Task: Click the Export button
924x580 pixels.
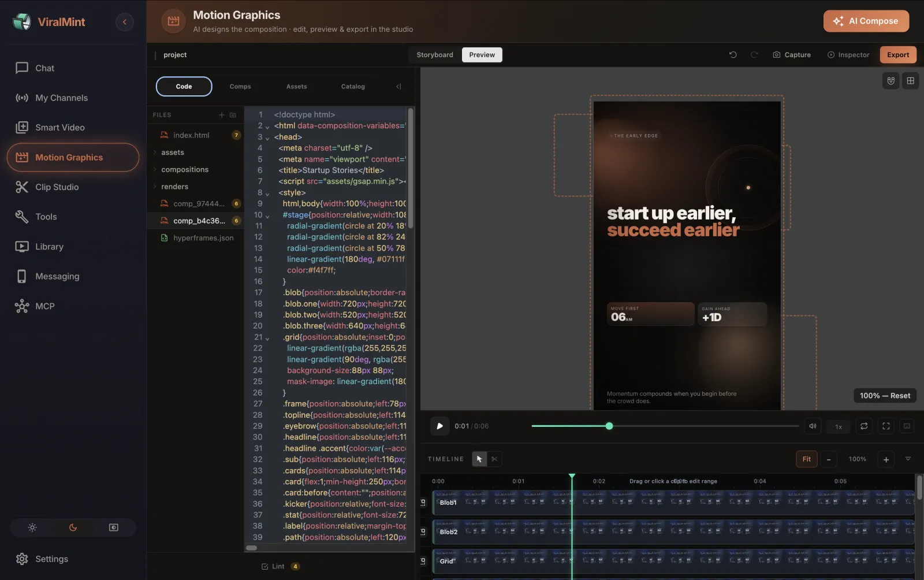Action: [898, 55]
